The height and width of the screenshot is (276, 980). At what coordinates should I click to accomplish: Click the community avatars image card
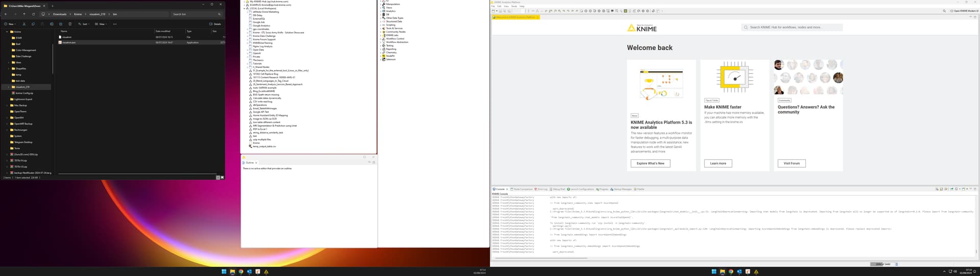pyautogui.click(x=808, y=77)
